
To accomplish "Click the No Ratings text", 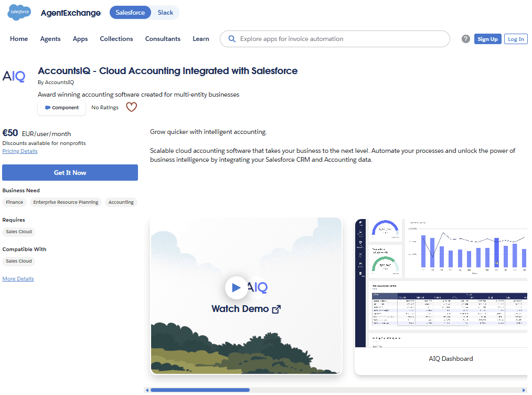I will pos(105,107).
